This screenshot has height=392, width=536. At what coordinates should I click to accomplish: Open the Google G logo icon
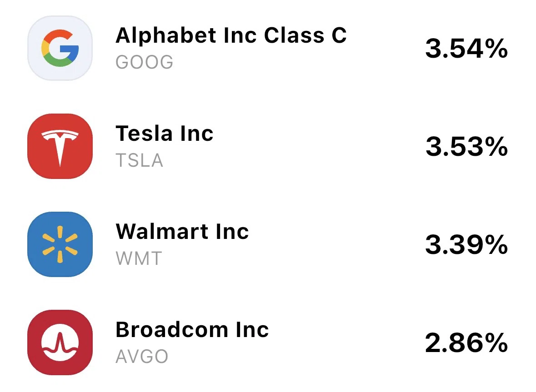[60, 48]
